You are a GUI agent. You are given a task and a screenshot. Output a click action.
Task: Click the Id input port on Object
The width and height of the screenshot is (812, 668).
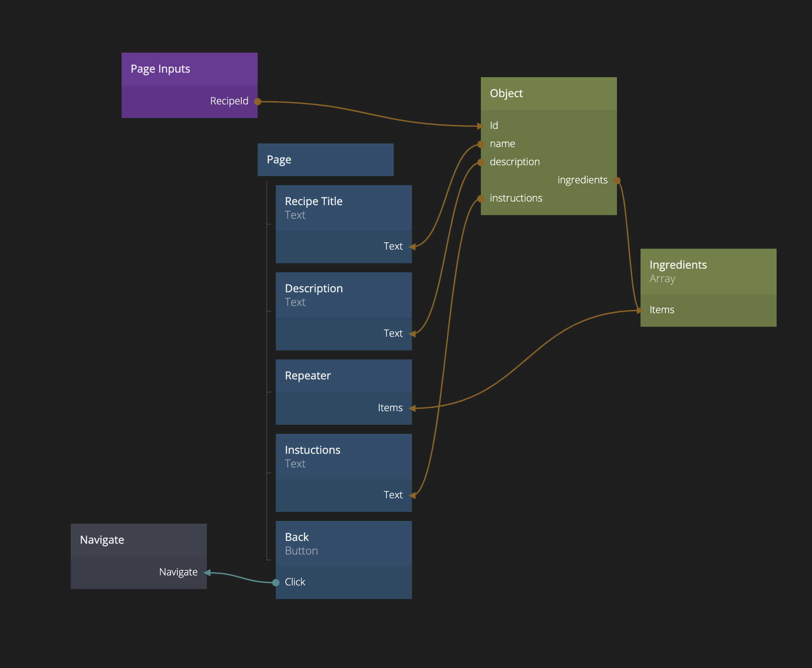click(x=481, y=126)
